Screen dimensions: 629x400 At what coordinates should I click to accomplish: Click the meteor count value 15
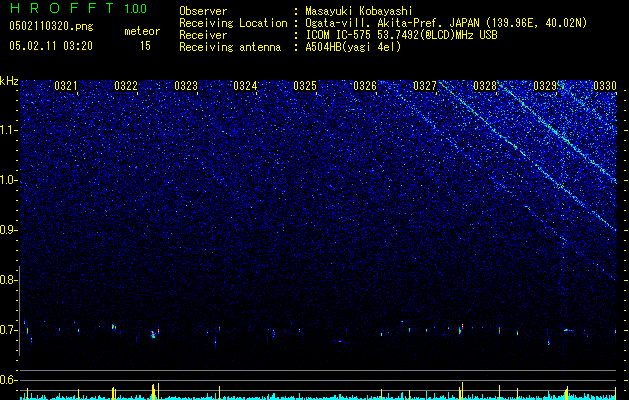[x=145, y=46]
